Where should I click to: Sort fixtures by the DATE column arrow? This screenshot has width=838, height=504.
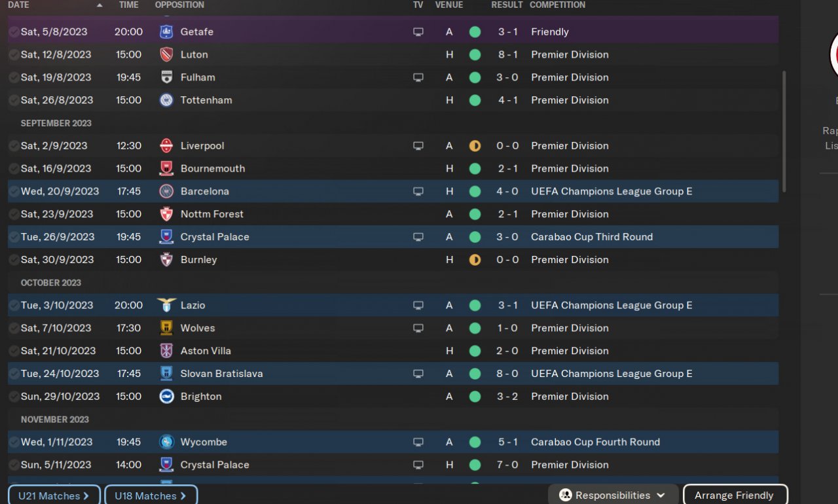click(100, 5)
